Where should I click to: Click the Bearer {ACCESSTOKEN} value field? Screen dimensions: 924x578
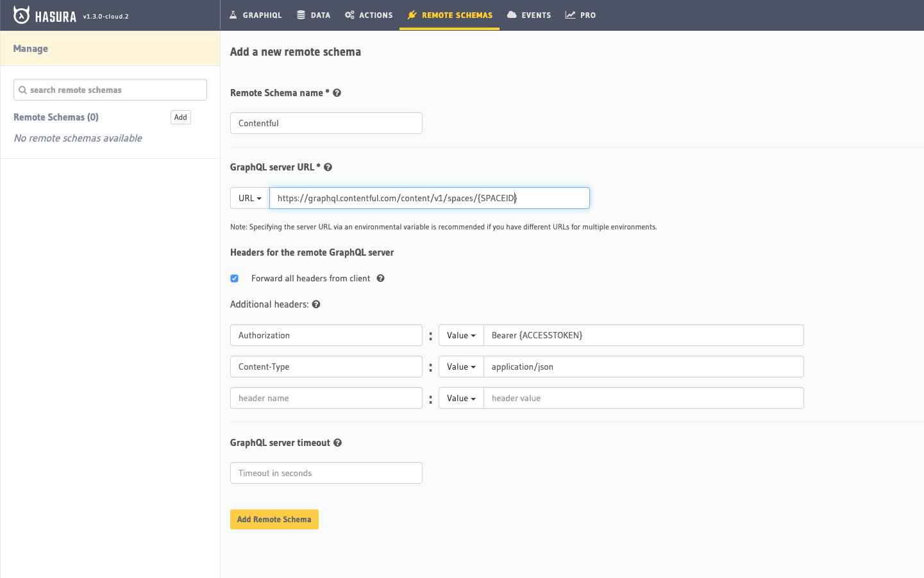click(x=644, y=335)
